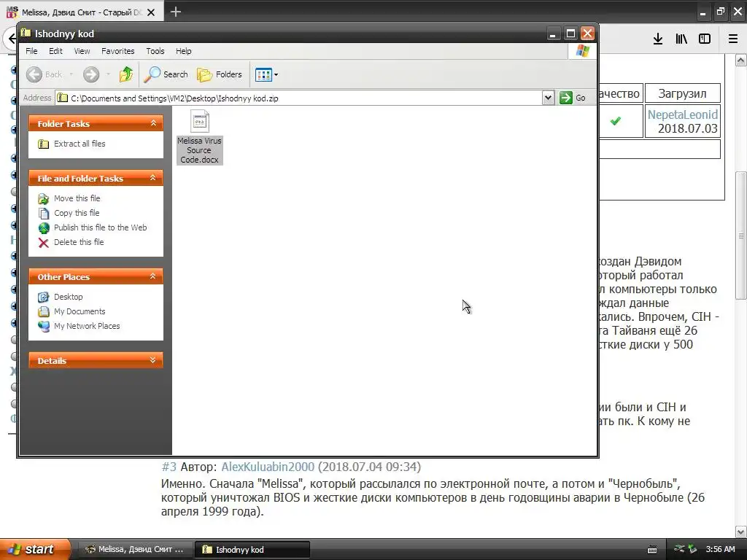Viewport: 747px width, 560px height.
Task: Open the Edit menu
Action: [x=55, y=51]
